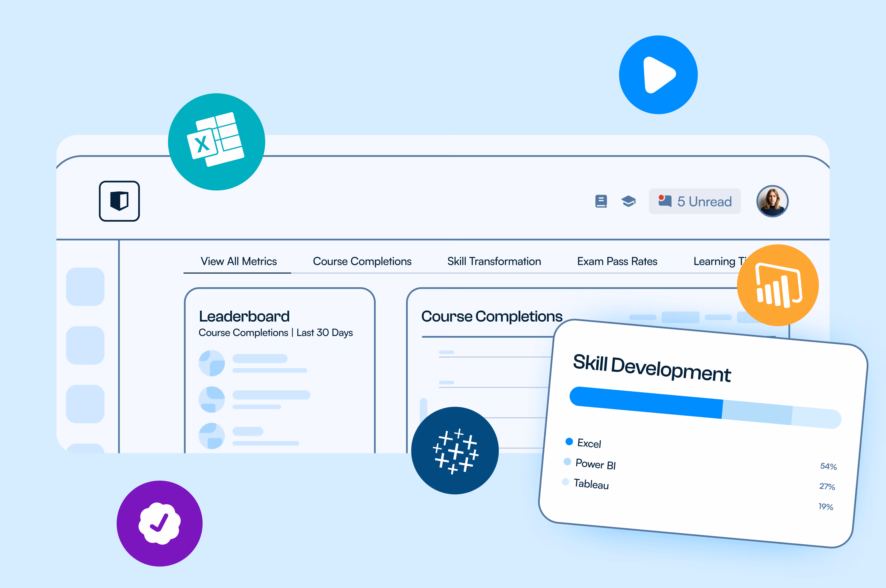Open the book icon in the header
The width and height of the screenshot is (886, 588).
pyautogui.click(x=601, y=201)
